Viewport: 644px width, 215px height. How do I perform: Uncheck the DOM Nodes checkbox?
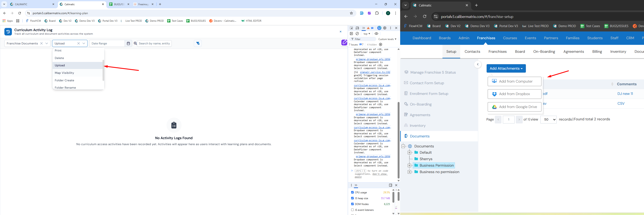(352, 204)
